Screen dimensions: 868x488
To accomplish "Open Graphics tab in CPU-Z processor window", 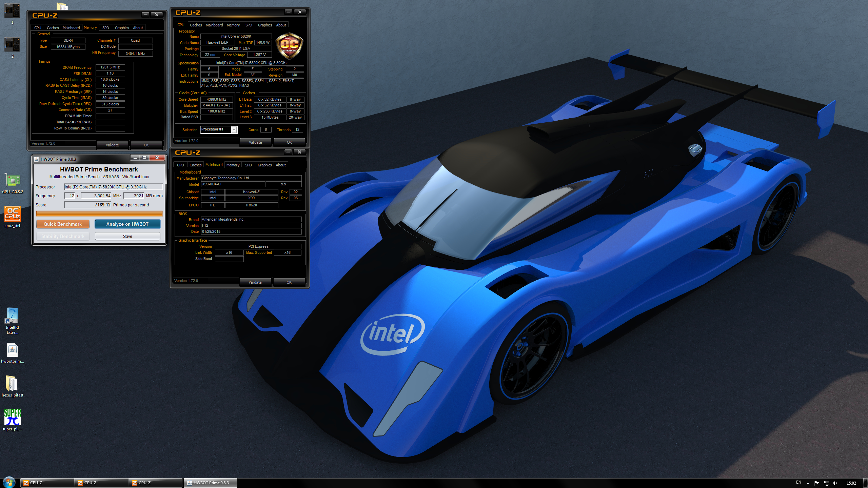I will pyautogui.click(x=265, y=25).
